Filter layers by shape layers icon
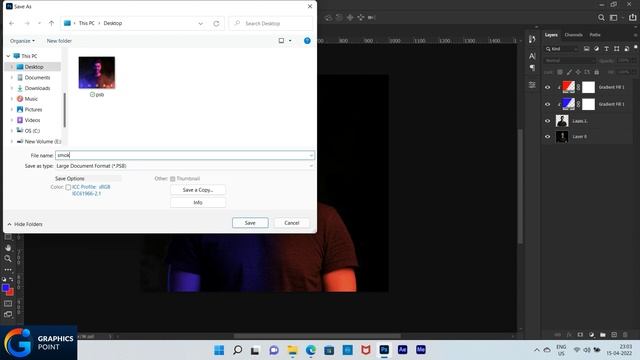Viewport: 640px width, 360px height. click(x=616, y=49)
